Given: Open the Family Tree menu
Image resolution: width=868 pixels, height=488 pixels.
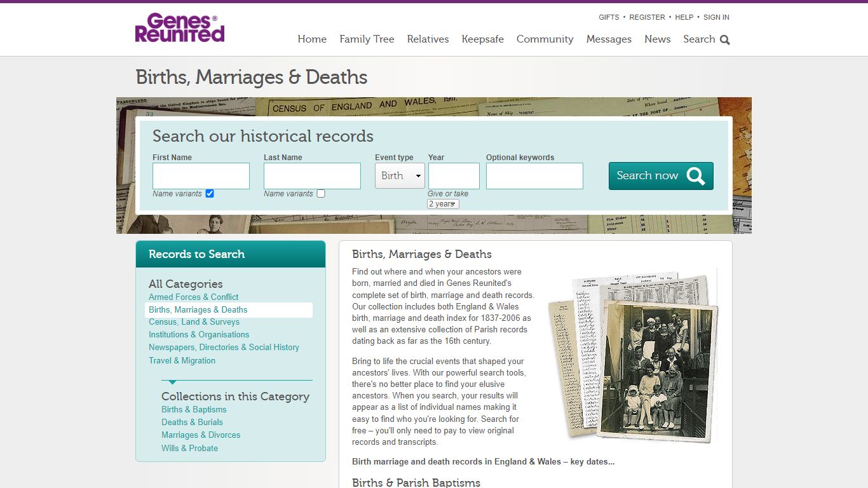Looking at the screenshot, I should [x=367, y=39].
